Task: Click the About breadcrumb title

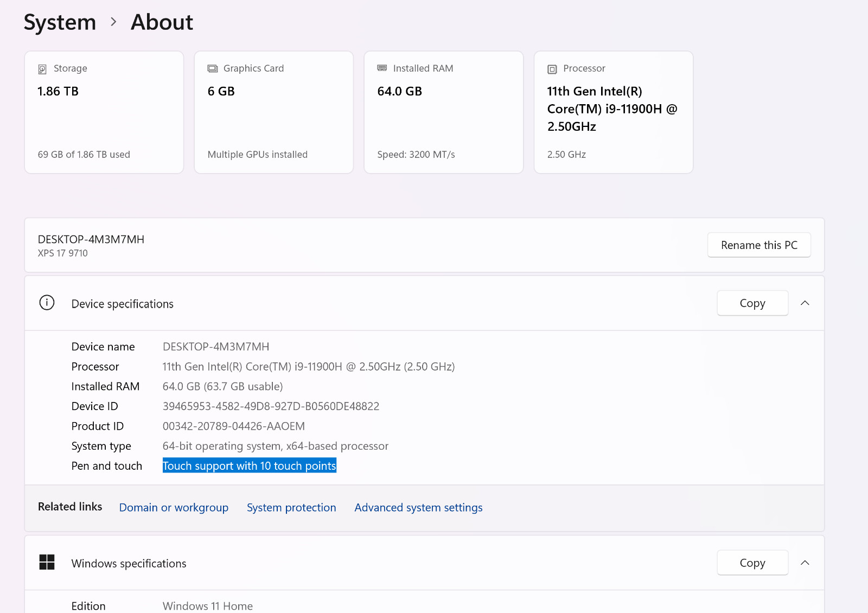Action: 162,22
